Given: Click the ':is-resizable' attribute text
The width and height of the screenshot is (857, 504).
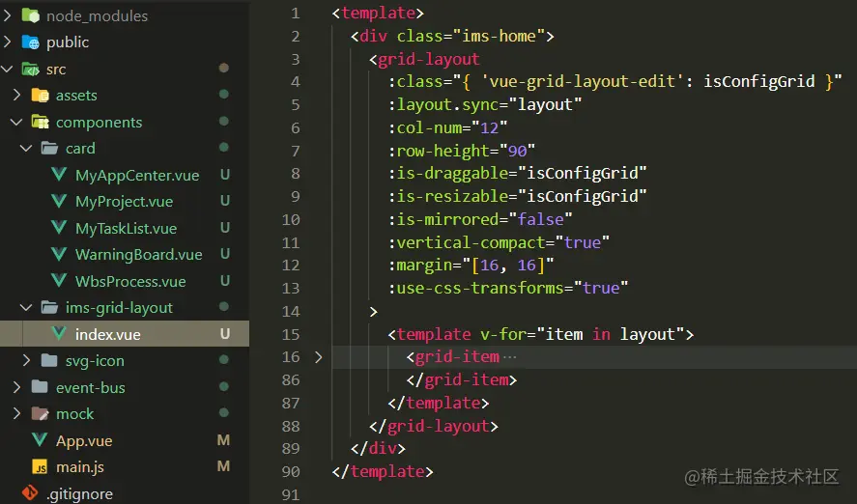Looking at the screenshot, I should 448,197.
